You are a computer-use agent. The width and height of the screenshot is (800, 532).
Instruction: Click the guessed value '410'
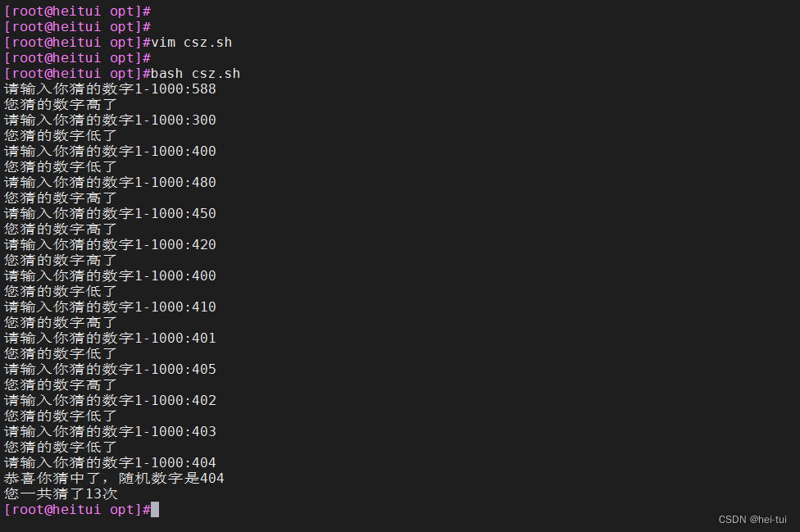[203, 307]
